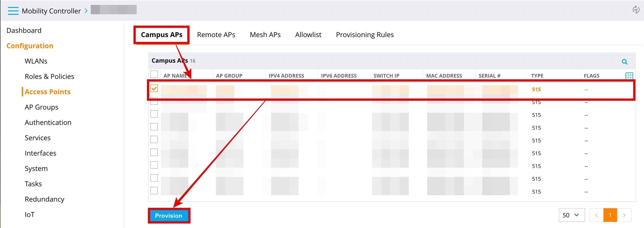The width and height of the screenshot is (644, 228).
Task: Open WLANs configuration page
Action: click(36, 61)
